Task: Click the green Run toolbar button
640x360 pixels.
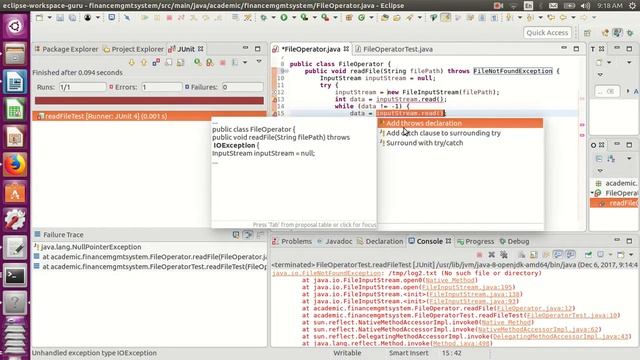Action: pos(284,18)
